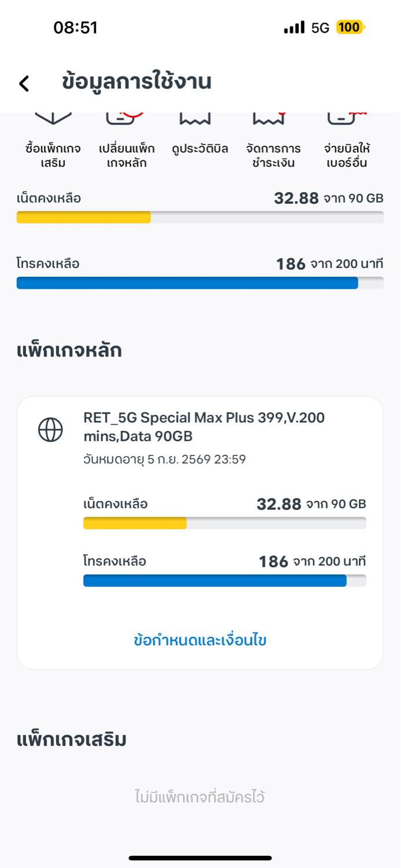Open the buy add-on package icon
Image resolution: width=401 pixels, height=868 pixels.
click(53, 117)
